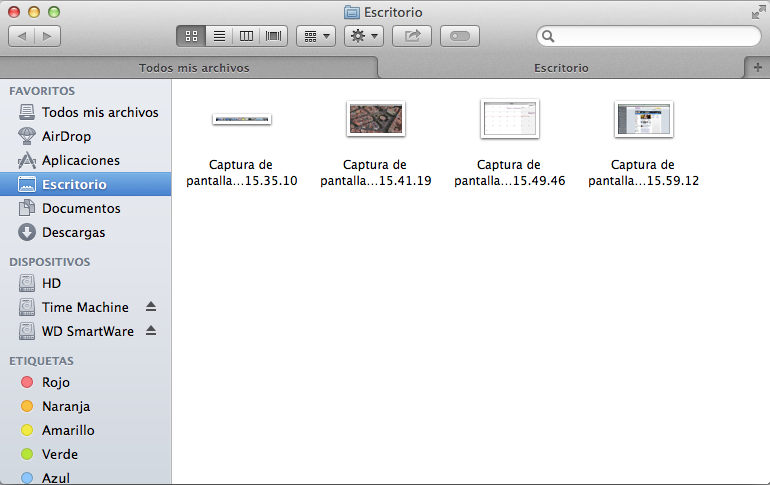The image size is (770, 485).
Task: Go forward with the right arrow button
Action: 48,36
